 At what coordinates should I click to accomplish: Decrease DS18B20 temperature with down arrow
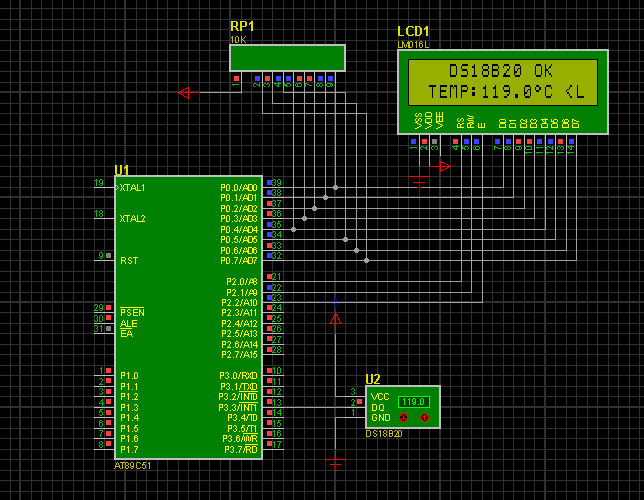tap(403, 418)
